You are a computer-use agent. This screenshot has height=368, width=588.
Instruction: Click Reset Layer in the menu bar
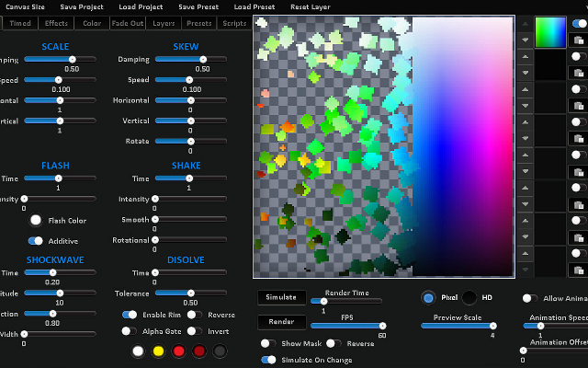[311, 6]
